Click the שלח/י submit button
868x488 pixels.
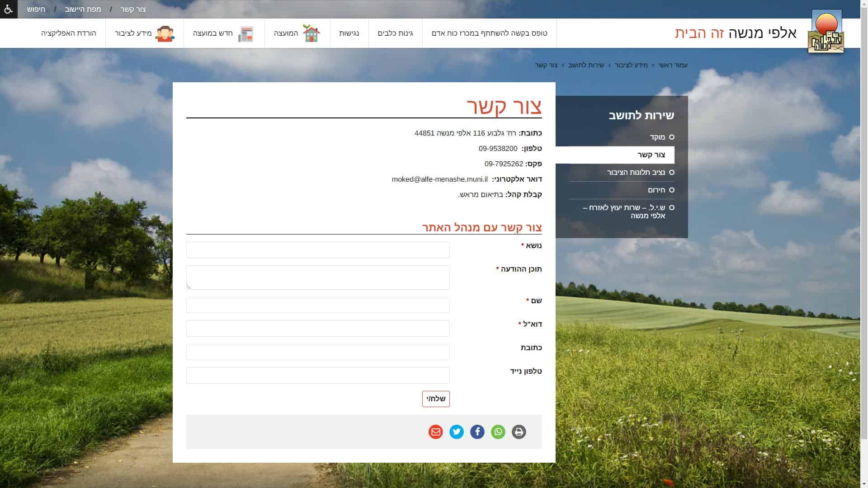tap(436, 399)
